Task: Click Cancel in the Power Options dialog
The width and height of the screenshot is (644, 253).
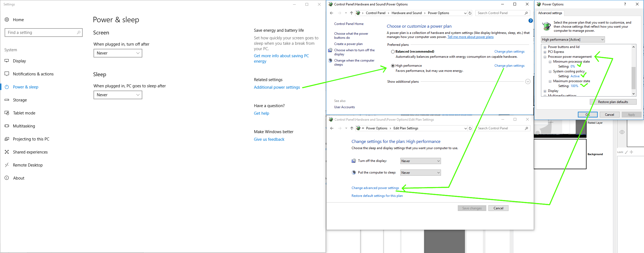Action: point(610,115)
